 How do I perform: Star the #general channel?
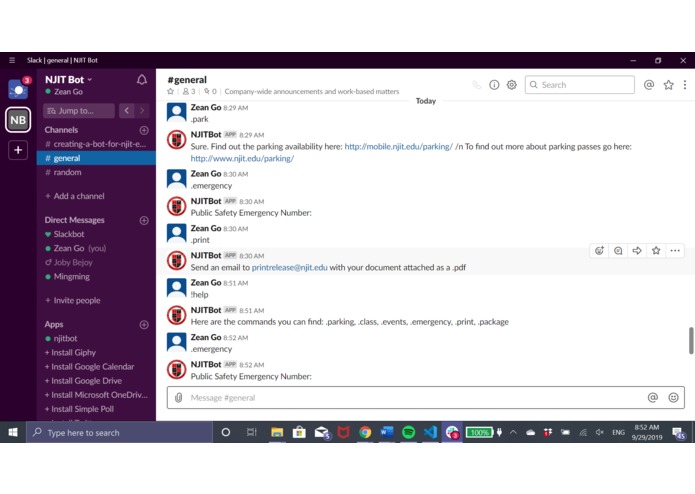coord(170,91)
